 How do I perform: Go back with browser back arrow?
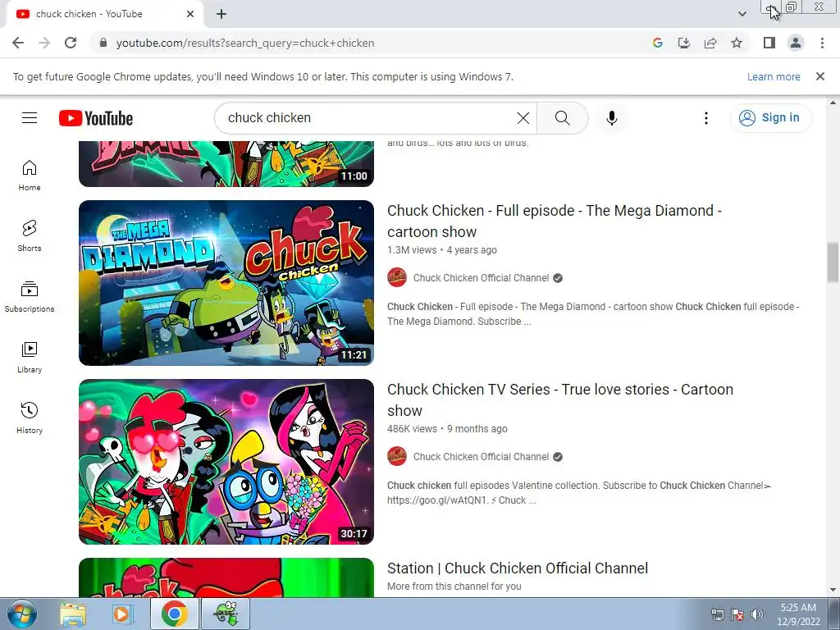pos(18,43)
